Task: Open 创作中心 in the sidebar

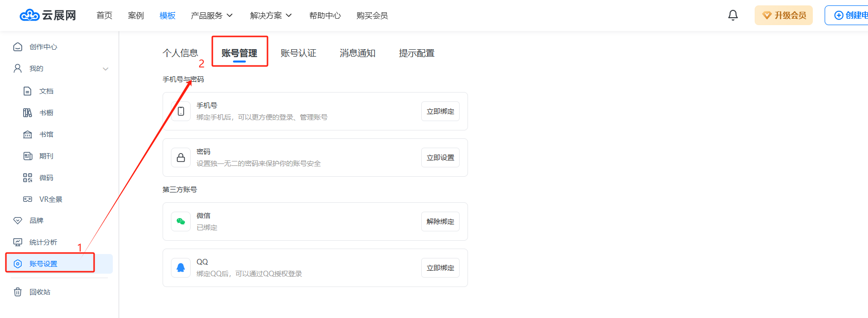Action: point(43,47)
